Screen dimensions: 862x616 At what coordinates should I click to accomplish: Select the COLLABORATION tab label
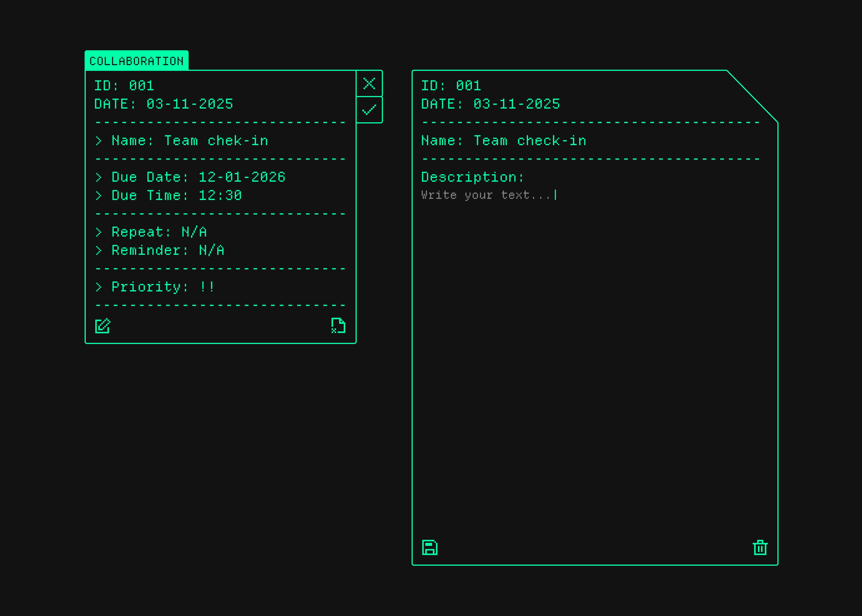pyautogui.click(x=137, y=61)
